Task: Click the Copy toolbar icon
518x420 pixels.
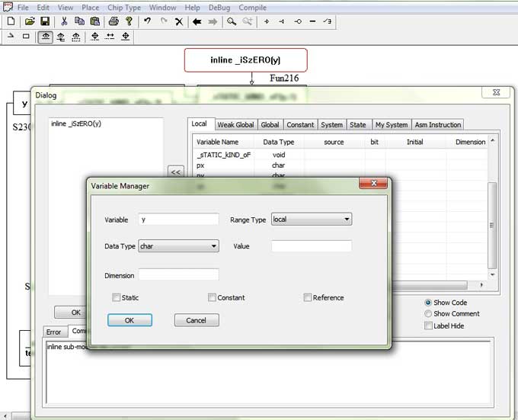Action: (x=79, y=21)
